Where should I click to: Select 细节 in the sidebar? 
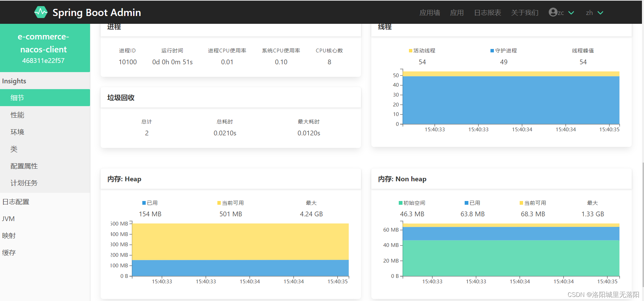coord(45,98)
